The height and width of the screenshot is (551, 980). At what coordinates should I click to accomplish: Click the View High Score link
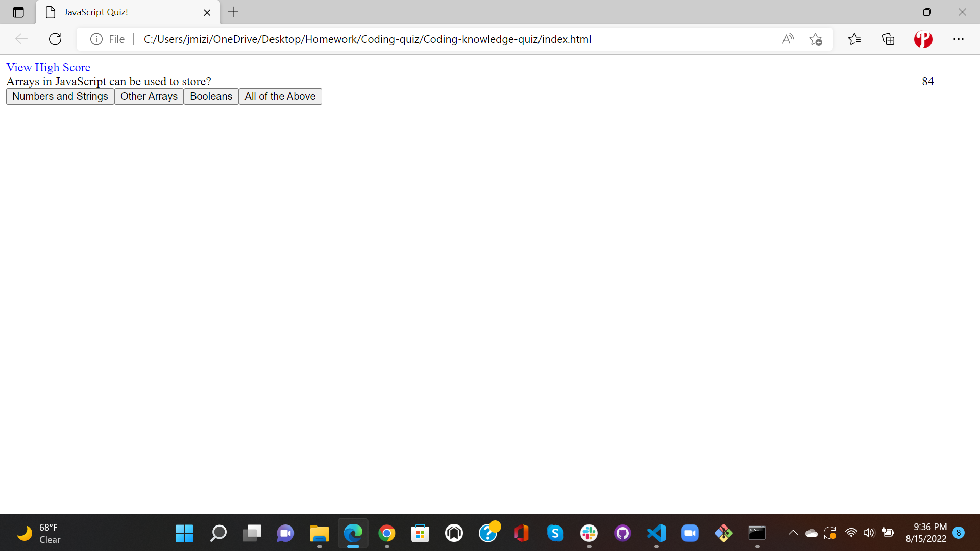point(47,67)
